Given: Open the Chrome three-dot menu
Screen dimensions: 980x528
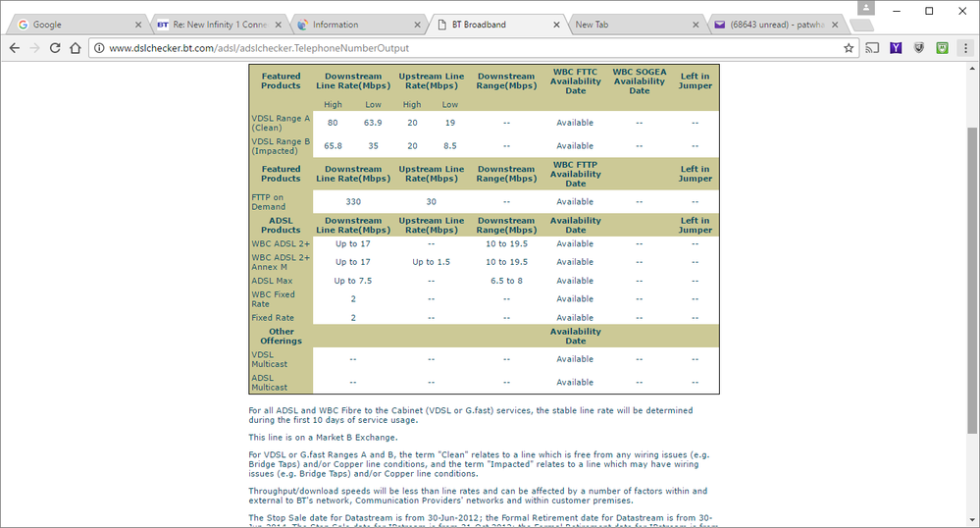Looking at the screenshot, I should [x=965, y=48].
